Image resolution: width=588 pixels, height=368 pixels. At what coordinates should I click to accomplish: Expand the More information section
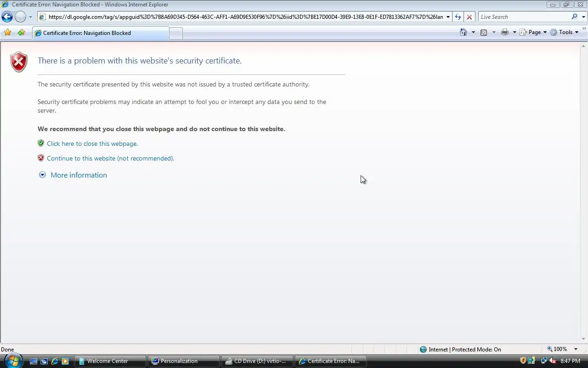coord(42,175)
